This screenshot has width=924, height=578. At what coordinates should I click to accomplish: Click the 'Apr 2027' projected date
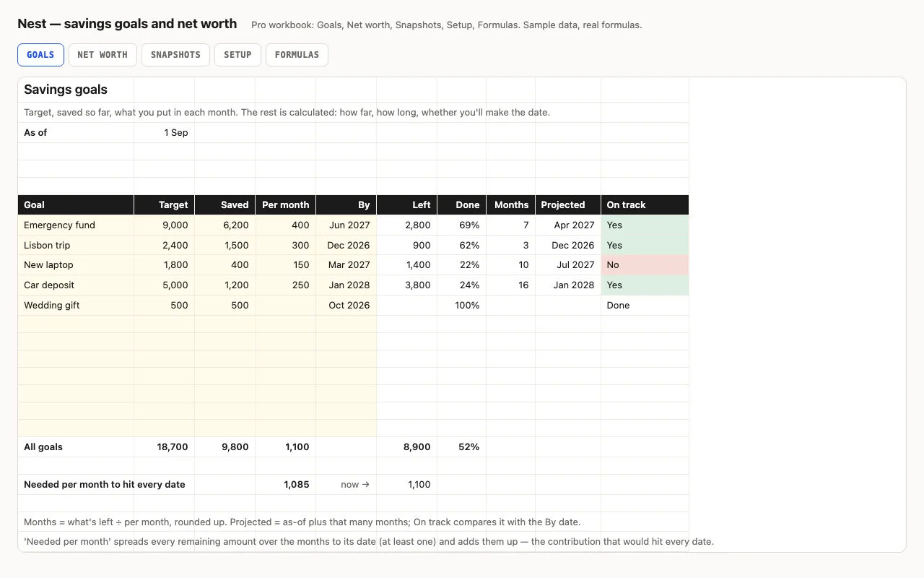(x=568, y=225)
